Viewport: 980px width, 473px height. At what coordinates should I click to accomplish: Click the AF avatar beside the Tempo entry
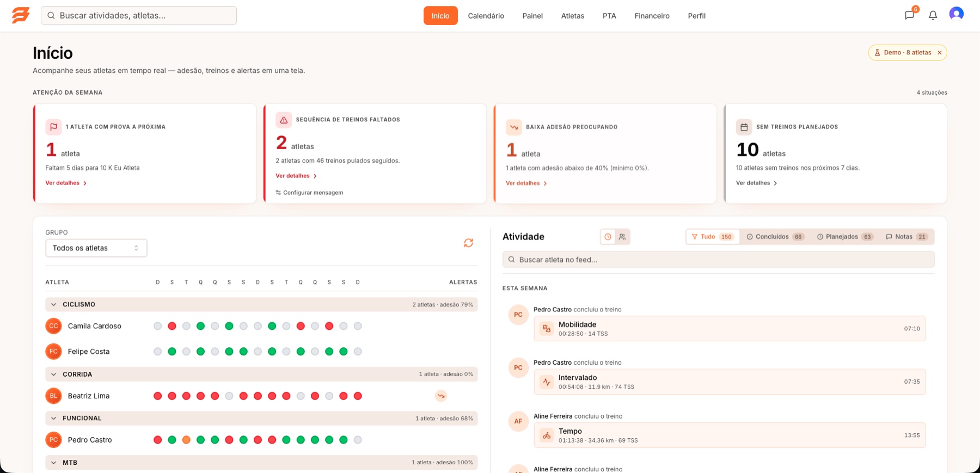coord(518,421)
